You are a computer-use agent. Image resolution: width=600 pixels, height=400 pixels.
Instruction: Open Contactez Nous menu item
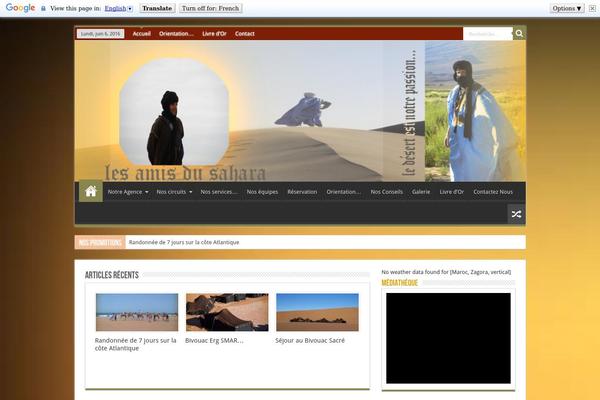pos(493,192)
